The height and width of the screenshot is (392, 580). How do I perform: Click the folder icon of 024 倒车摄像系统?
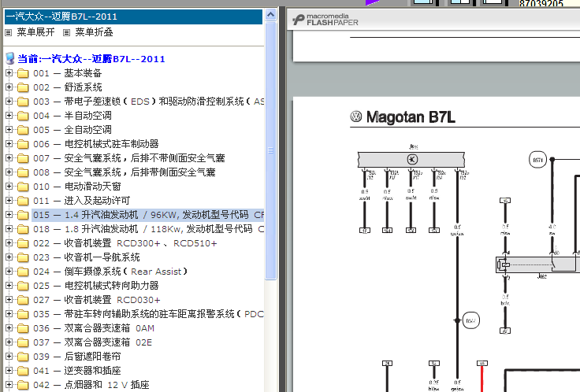click(x=23, y=272)
